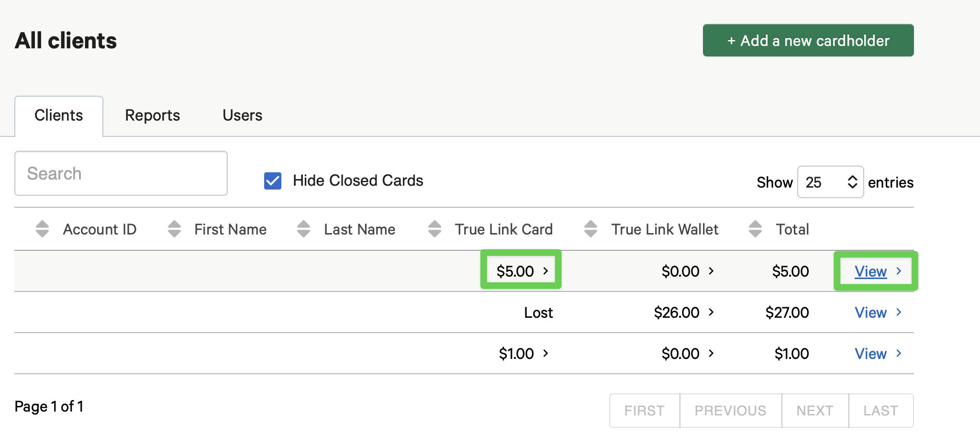
Task: Click chevron next to $1.00 card balance
Action: tap(546, 354)
